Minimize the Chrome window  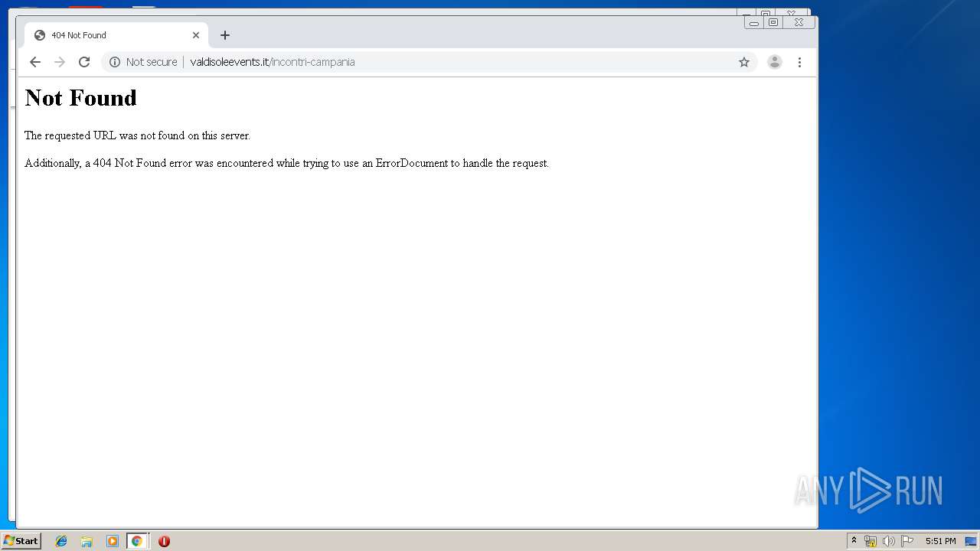(753, 23)
